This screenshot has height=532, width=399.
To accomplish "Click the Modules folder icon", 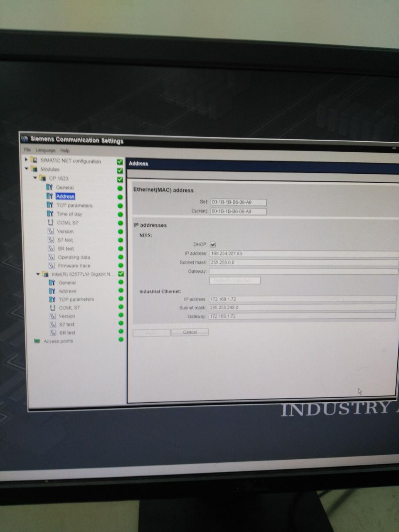I will [34, 169].
